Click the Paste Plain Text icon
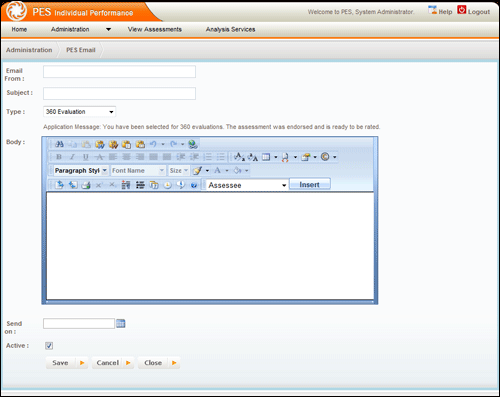The image size is (500, 397). 127,144
